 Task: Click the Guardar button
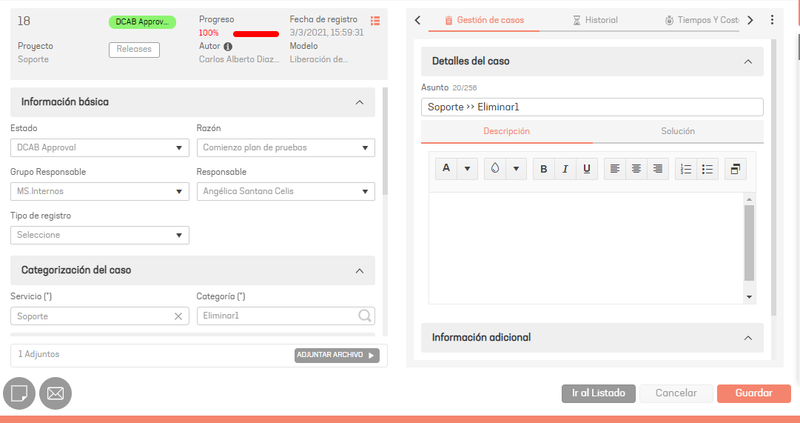(754, 393)
